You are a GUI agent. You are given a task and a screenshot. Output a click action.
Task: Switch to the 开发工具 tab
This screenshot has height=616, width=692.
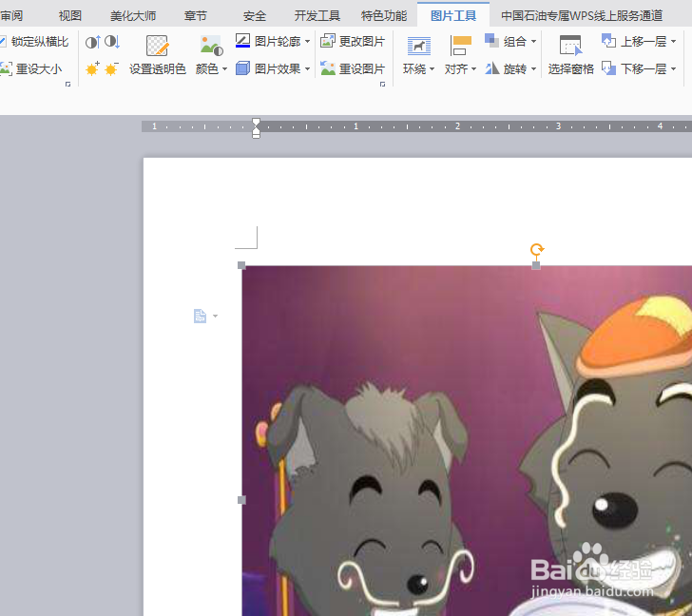317,16
